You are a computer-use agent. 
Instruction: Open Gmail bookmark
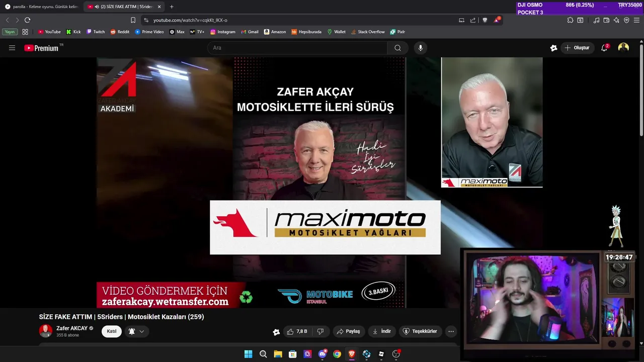click(x=250, y=32)
